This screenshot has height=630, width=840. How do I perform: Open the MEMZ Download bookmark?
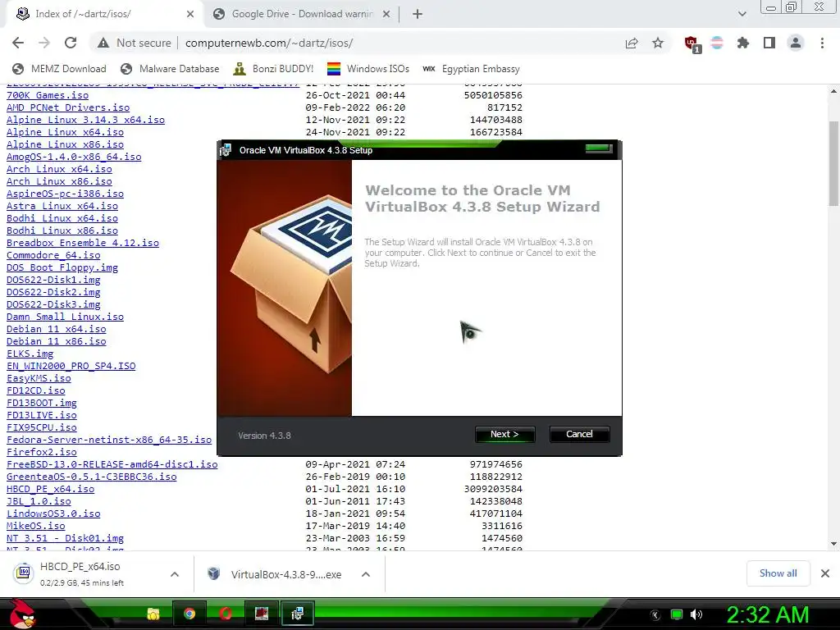click(x=59, y=69)
